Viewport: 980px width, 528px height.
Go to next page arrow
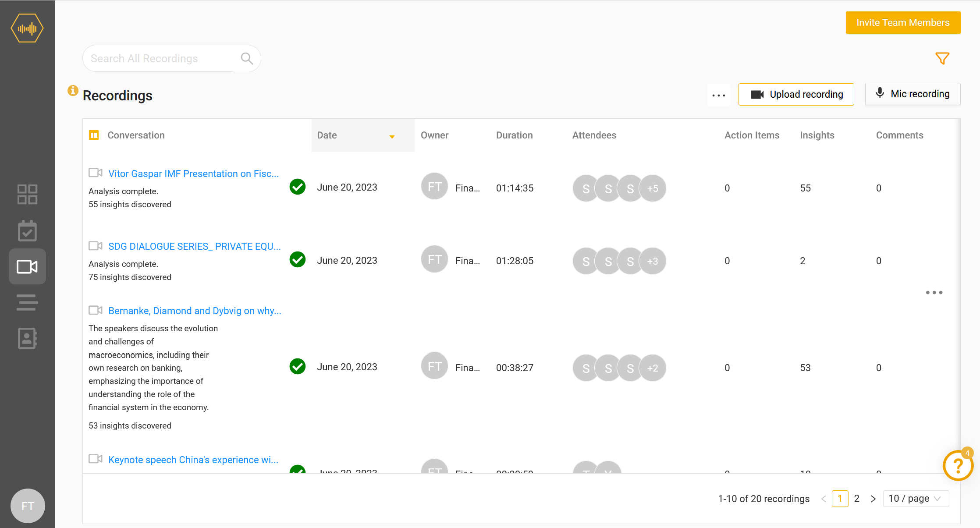click(873, 499)
